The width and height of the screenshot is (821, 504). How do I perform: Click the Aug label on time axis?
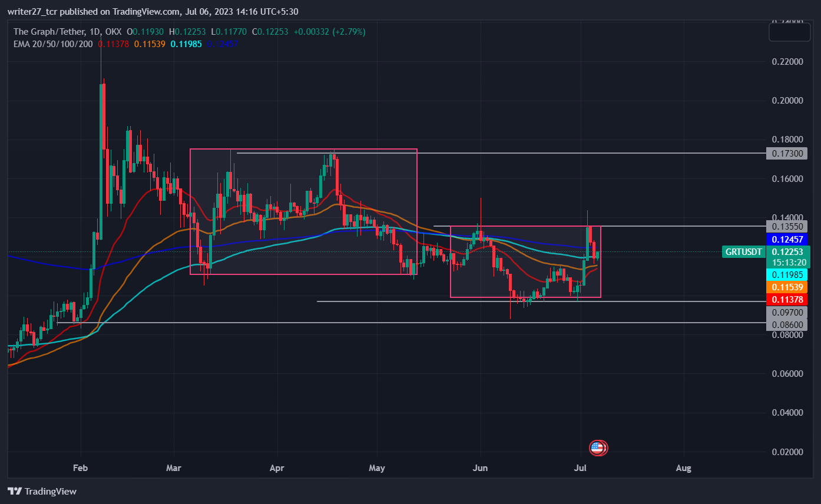[x=684, y=469]
